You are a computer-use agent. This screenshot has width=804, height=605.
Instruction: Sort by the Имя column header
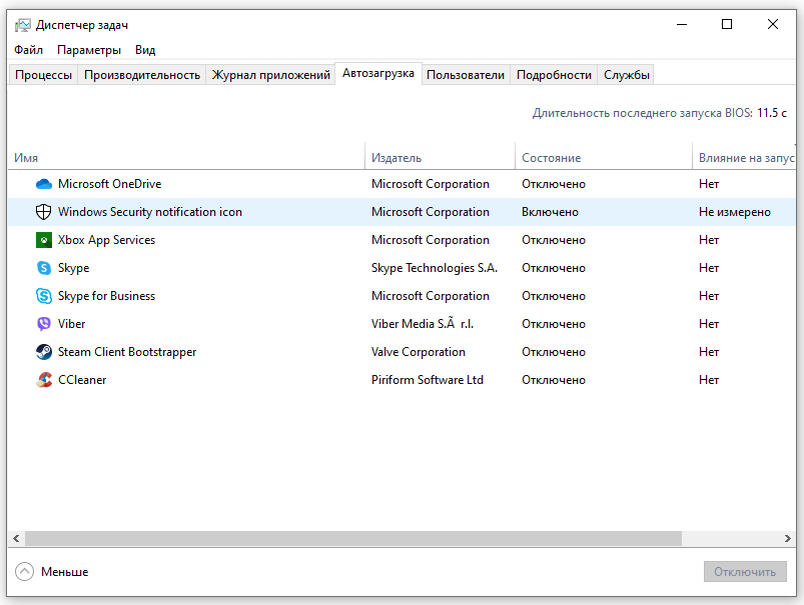(186, 157)
